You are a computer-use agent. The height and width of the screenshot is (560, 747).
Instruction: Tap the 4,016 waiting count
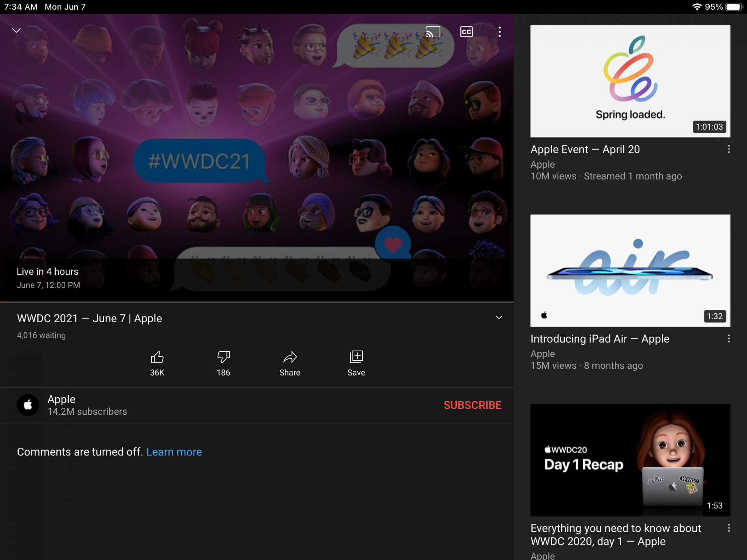pyautogui.click(x=41, y=335)
